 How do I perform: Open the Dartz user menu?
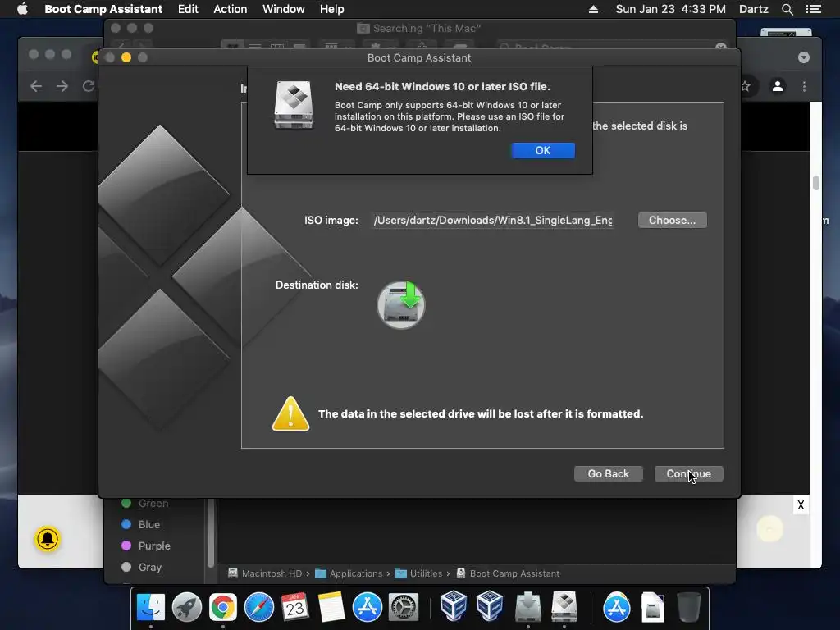coord(754,9)
